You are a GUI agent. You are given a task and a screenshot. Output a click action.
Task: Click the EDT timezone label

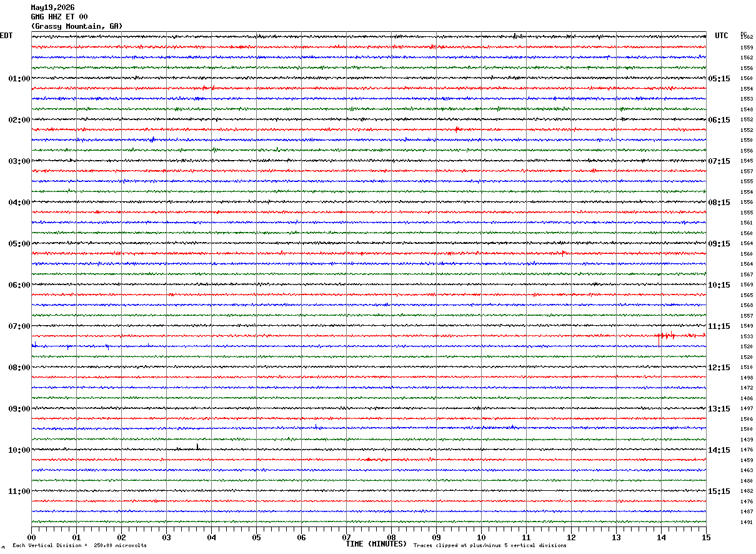click(6, 36)
